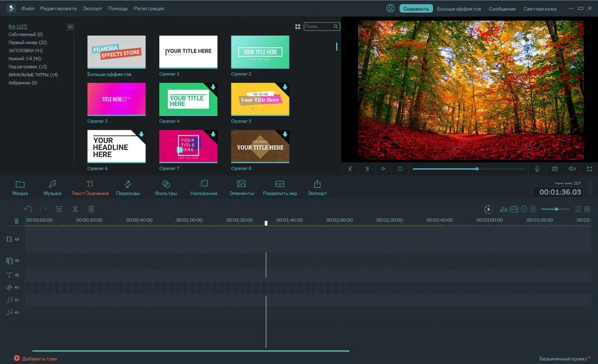Toggle visibility of the text track
The height and width of the screenshot is (364, 598).
(17, 275)
